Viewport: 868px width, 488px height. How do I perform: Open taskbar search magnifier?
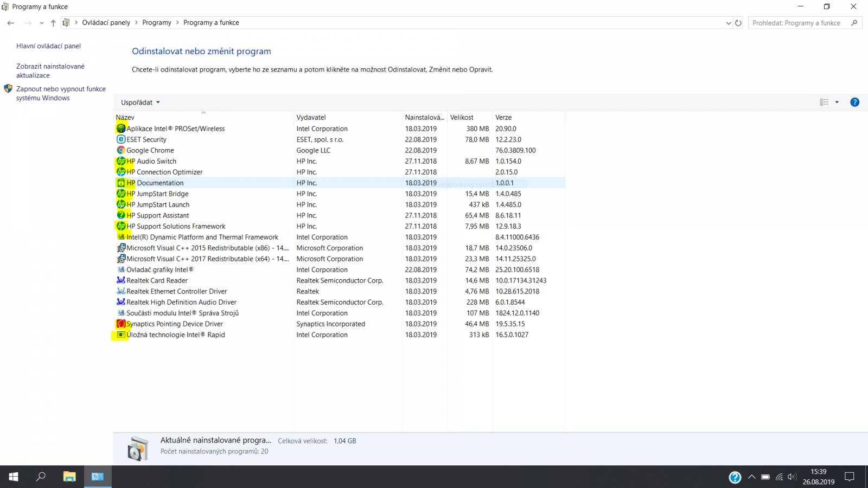tap(41, 477)
